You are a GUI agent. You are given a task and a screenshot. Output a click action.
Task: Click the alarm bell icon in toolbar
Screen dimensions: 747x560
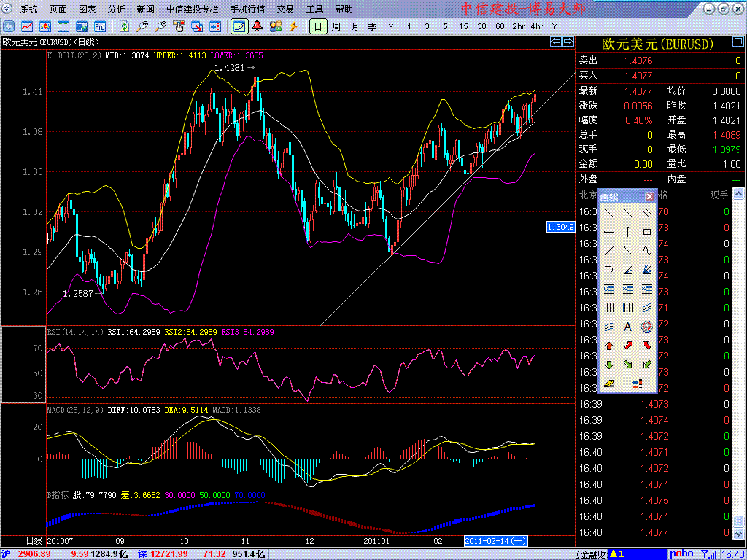257,26
